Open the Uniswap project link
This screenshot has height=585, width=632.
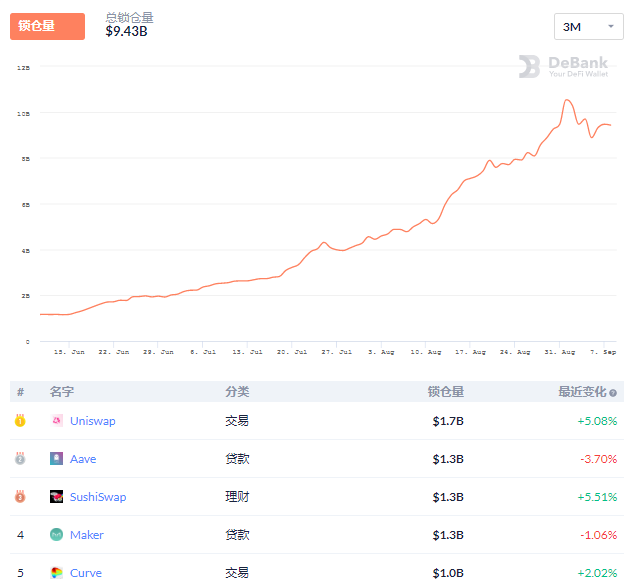coord(93,421)
